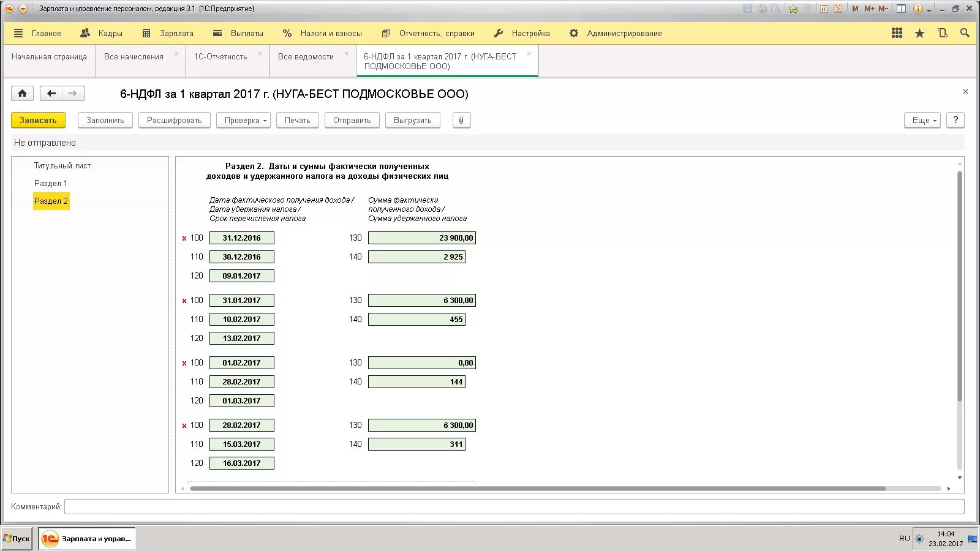Open the calculator icon in title bar
The image size is (980, 551).
click(x=824, y=9)
